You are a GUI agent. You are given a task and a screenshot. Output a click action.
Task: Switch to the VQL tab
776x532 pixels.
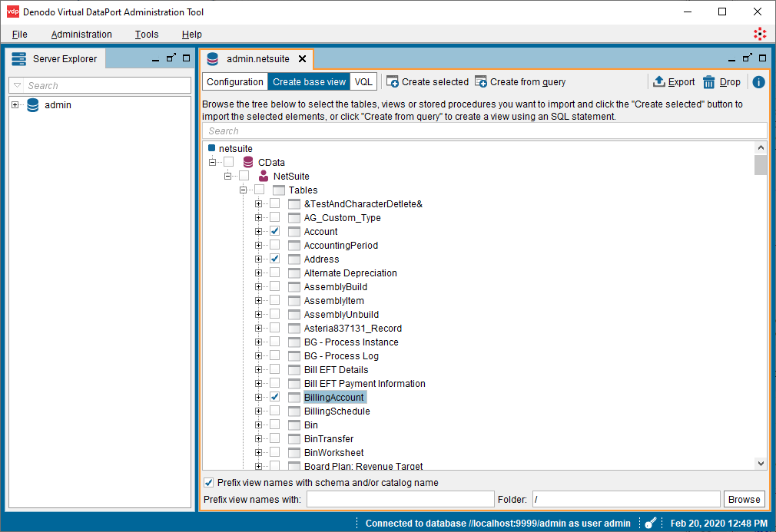pos(363,82)
